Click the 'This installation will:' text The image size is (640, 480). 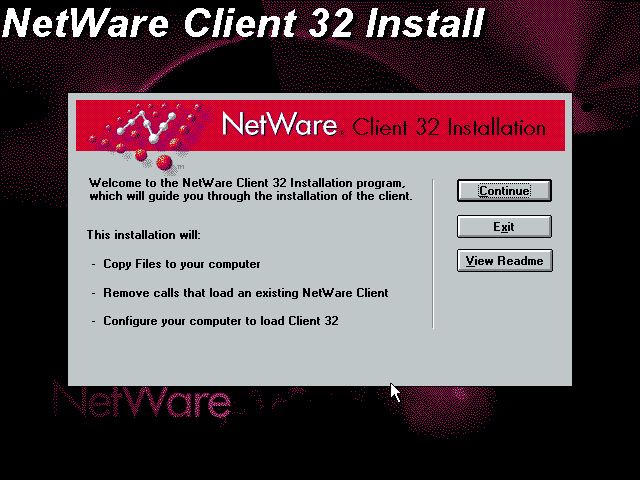point(144,235)
